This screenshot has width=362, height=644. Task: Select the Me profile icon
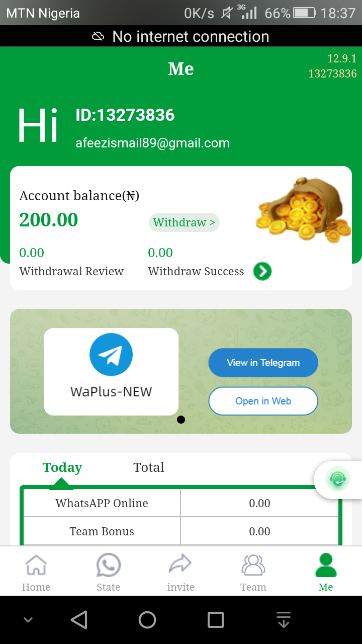coord(326,565)
